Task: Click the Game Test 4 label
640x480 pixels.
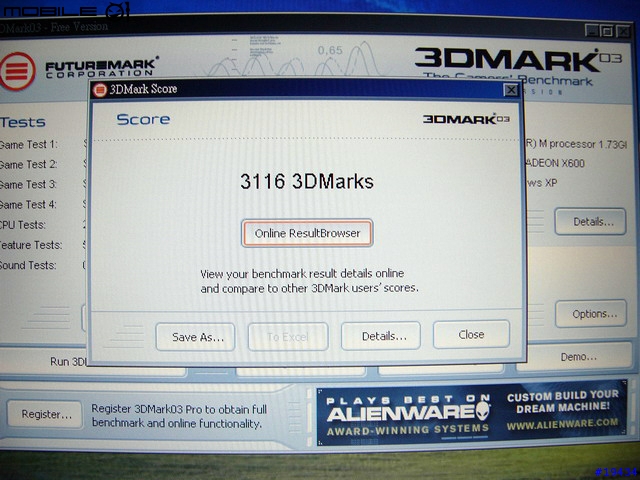Action: [x=29, y=204]
